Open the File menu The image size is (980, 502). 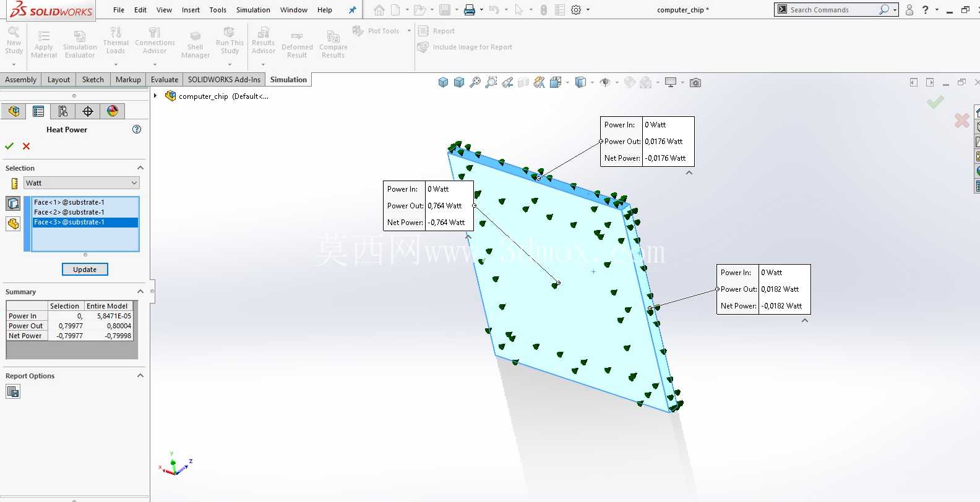[x=119, y=10]
